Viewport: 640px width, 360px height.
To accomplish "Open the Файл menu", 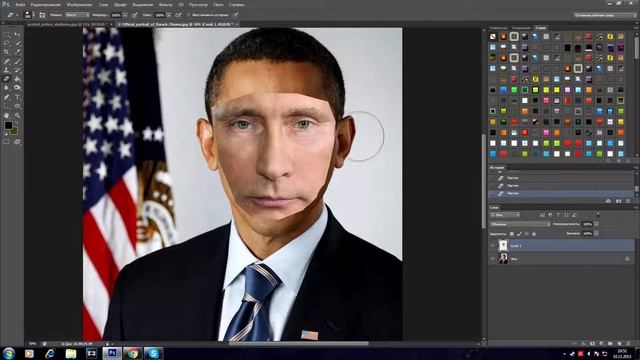I will pyautogui.click(x=20, y=4).
